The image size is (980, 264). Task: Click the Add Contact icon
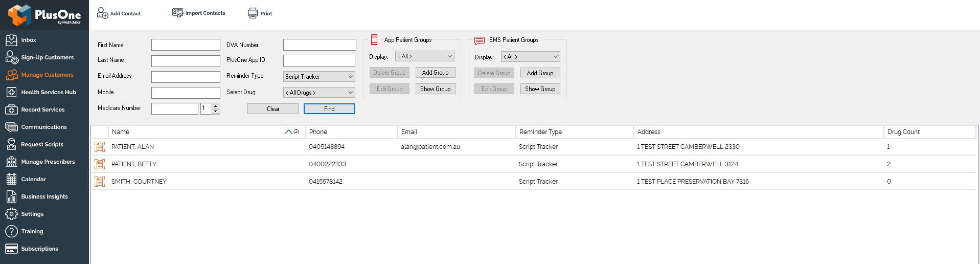[102, 13]
